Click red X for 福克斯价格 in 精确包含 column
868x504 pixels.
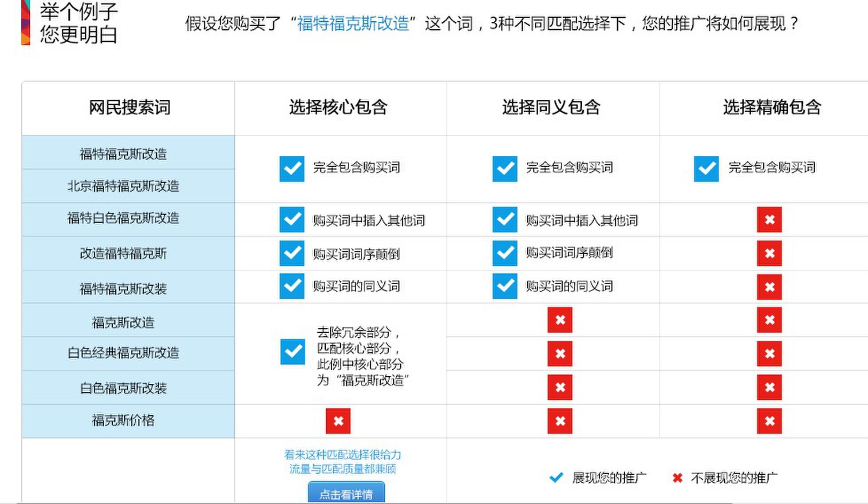pyautogui.click(x=769, y=421)
